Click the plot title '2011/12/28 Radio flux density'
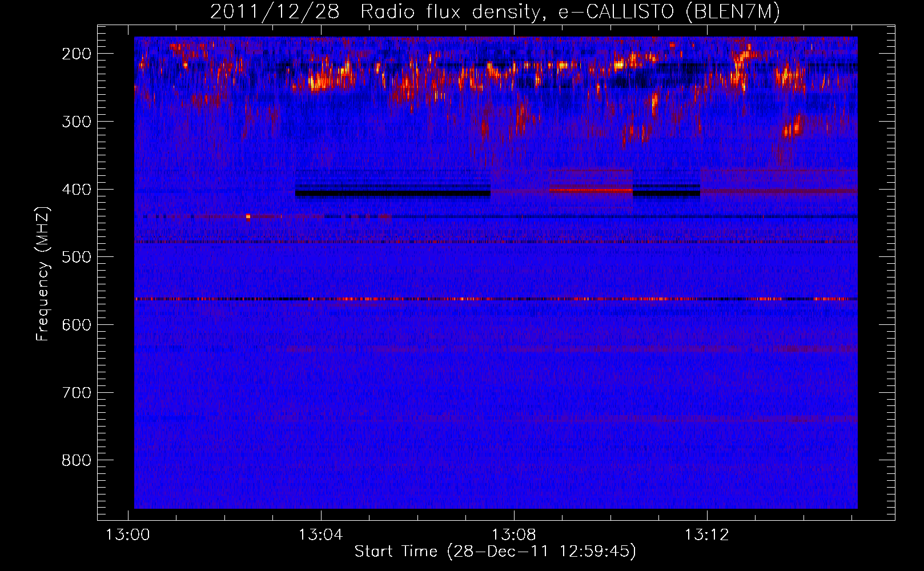Image resolution: width=924 pixels, height=571 pixels. pos(375,11)
